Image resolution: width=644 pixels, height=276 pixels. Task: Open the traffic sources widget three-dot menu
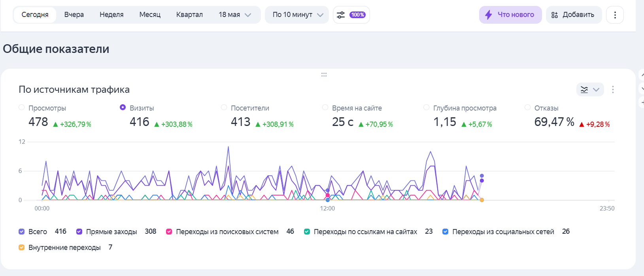pyautogui.click(x=613, y=90)
